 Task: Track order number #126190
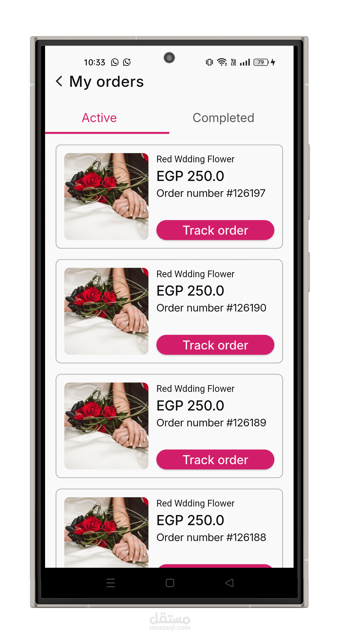tap(215, 345)
